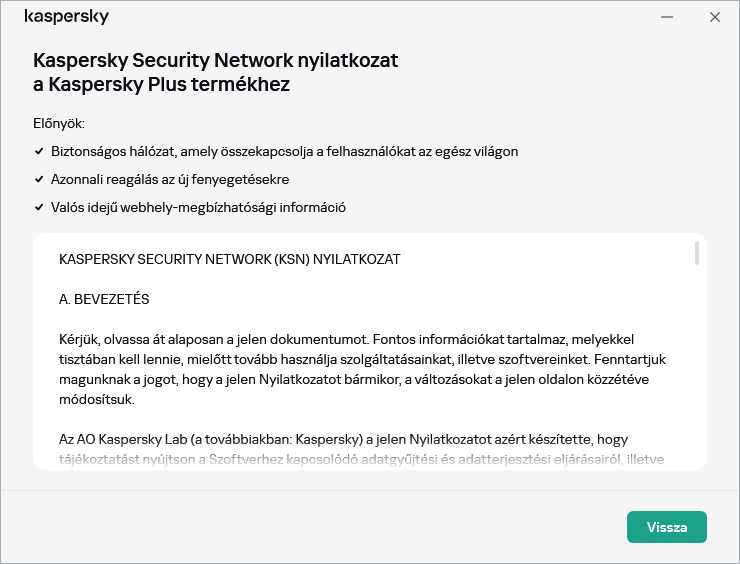
Task: Close the Kaspersky statement window
Action: point(714,17)
